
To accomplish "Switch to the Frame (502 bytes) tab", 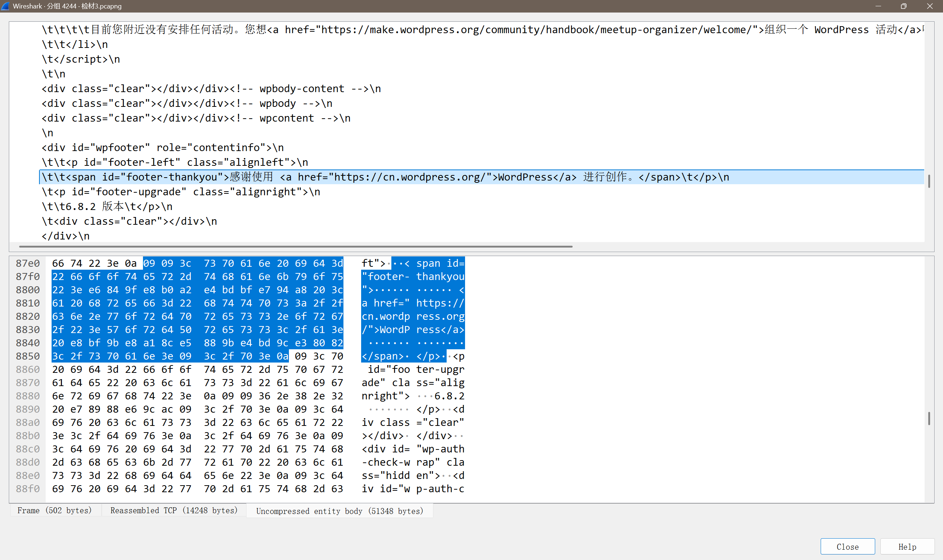I will (x=55, y=510).
